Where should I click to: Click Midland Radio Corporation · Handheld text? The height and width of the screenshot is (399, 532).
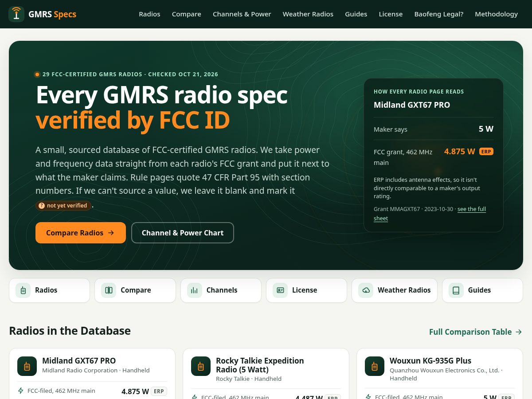click(x=96, y=370)
